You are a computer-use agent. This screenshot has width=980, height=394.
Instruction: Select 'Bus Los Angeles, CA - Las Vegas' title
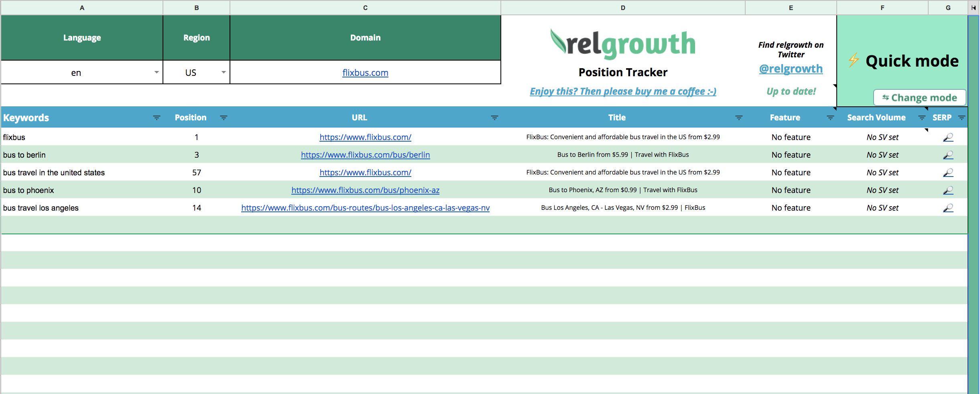click(623, 208)
